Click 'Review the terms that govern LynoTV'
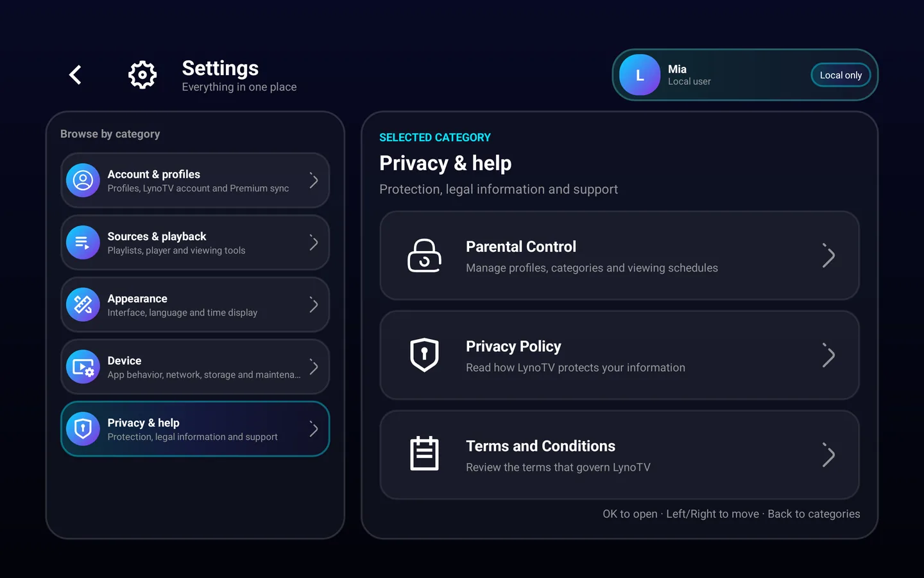 point(558,468)
